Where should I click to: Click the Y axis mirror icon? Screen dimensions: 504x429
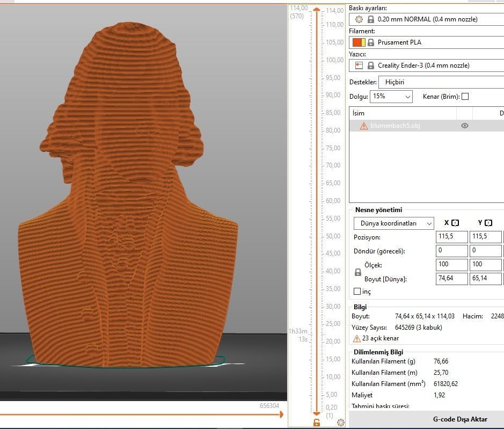pos(488,222)
